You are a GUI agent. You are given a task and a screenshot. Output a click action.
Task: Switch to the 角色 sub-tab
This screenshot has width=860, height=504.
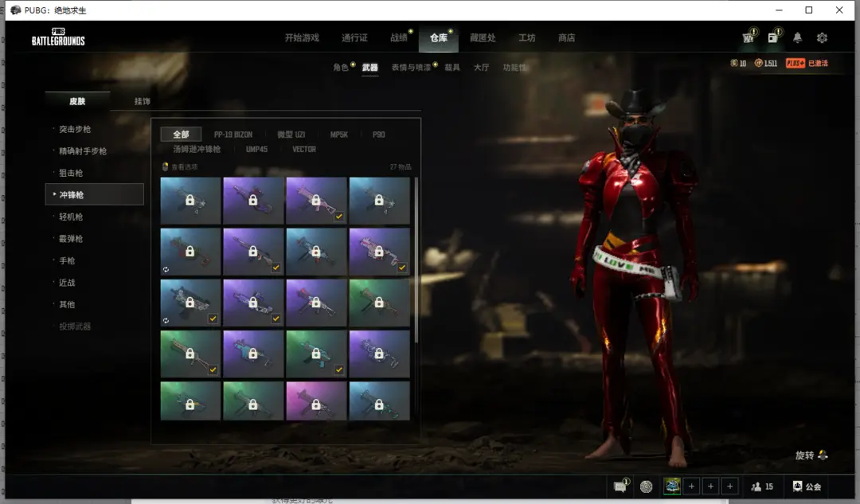(341, 68)
